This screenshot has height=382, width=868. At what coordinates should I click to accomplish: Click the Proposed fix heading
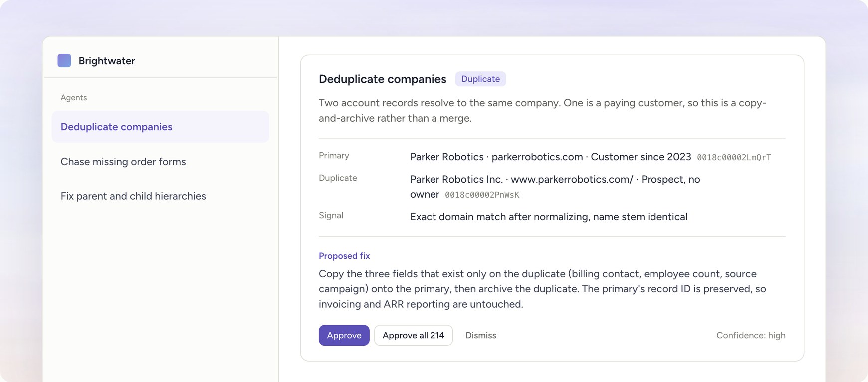point(344,256)
